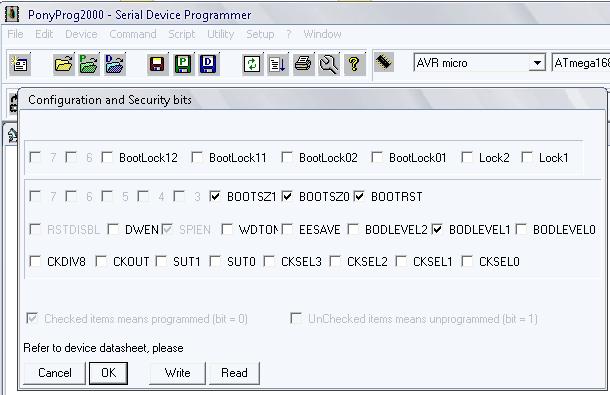Screen dimensions: 610x395
Task: Open the ? help menu
Action: [x=289, y=34]
